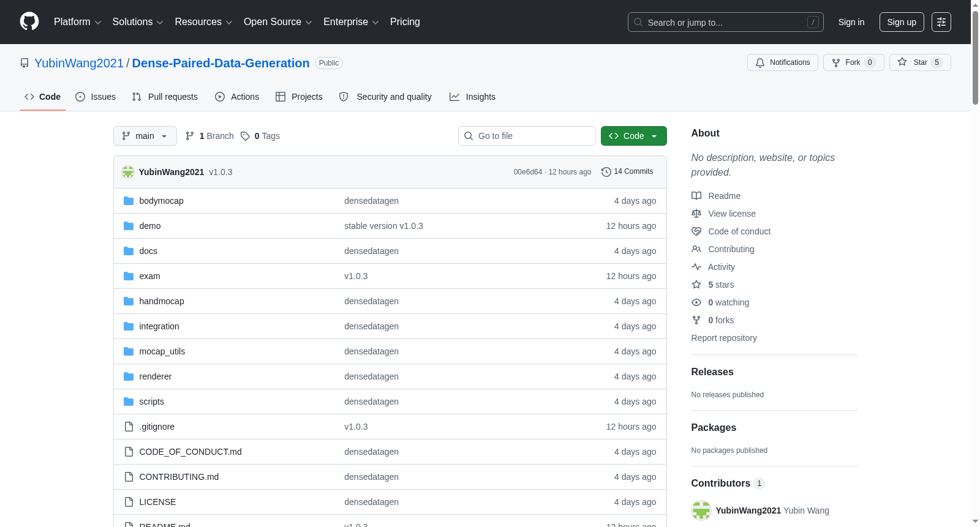This screenshot has height=527, width=980.
Task: Open the Contributing sidebar link
Action: click(x=731, y=249)
